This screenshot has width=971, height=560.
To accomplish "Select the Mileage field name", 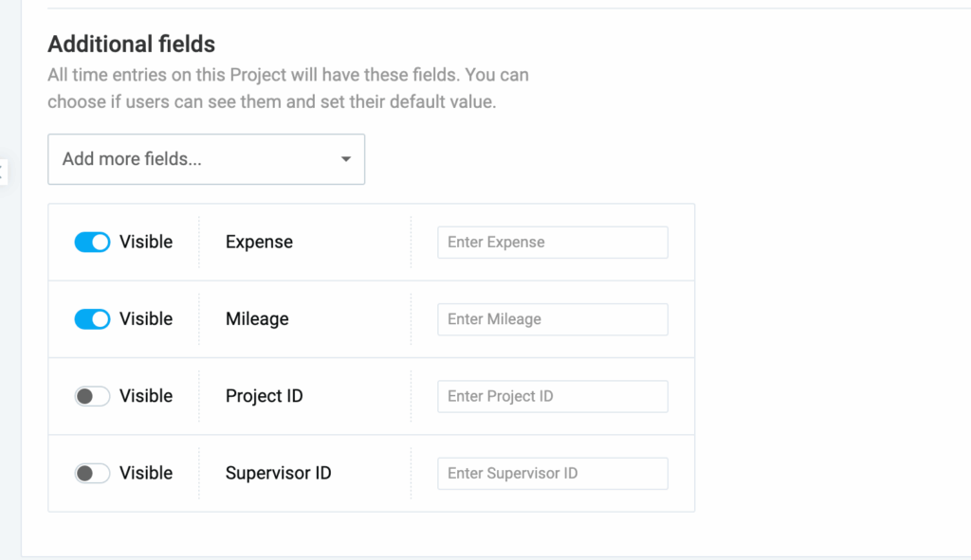I will pos(257,319).
